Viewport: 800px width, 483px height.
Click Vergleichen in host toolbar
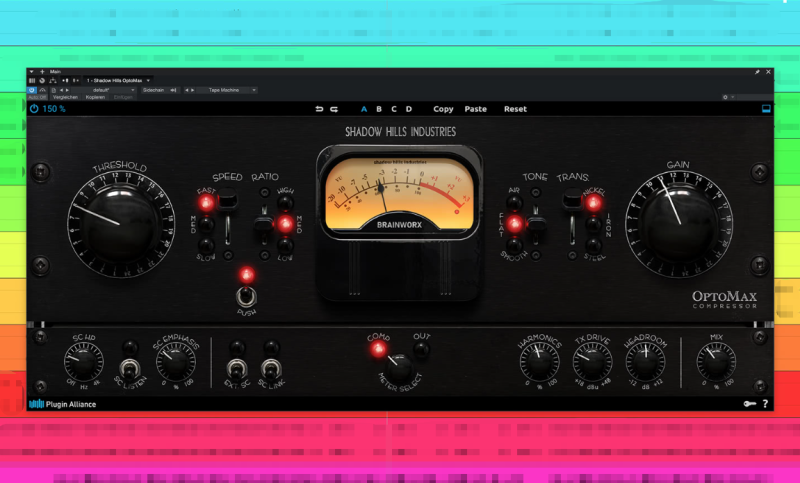pos(65,97)
